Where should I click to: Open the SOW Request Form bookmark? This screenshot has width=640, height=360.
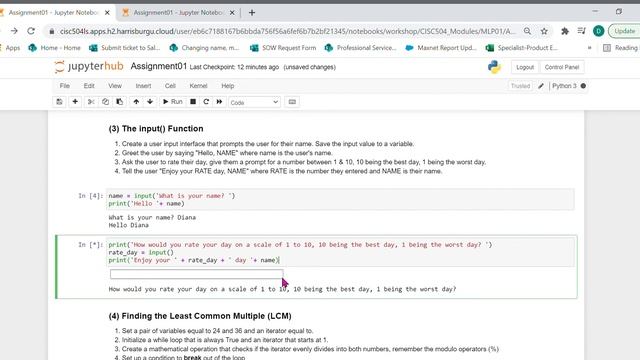tap(283, 48)
